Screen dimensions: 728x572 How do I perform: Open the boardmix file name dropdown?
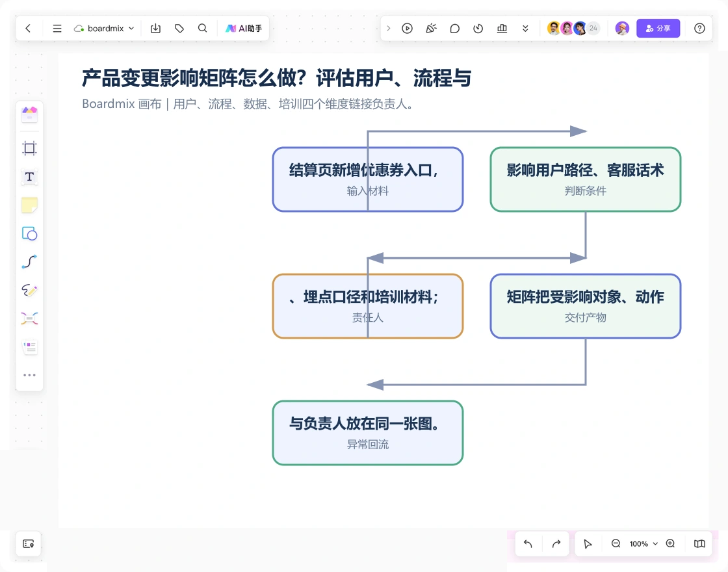point(104,29)
